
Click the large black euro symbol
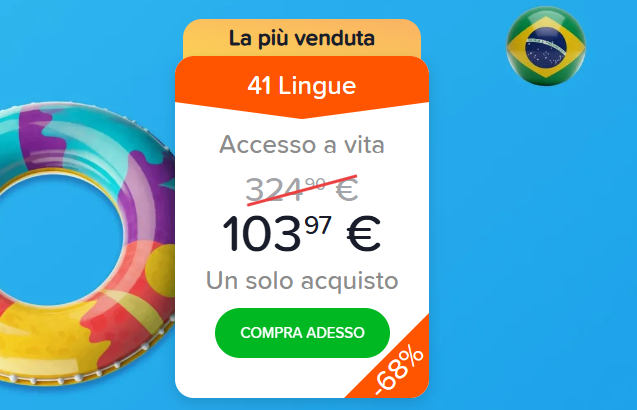coord(364,234)
